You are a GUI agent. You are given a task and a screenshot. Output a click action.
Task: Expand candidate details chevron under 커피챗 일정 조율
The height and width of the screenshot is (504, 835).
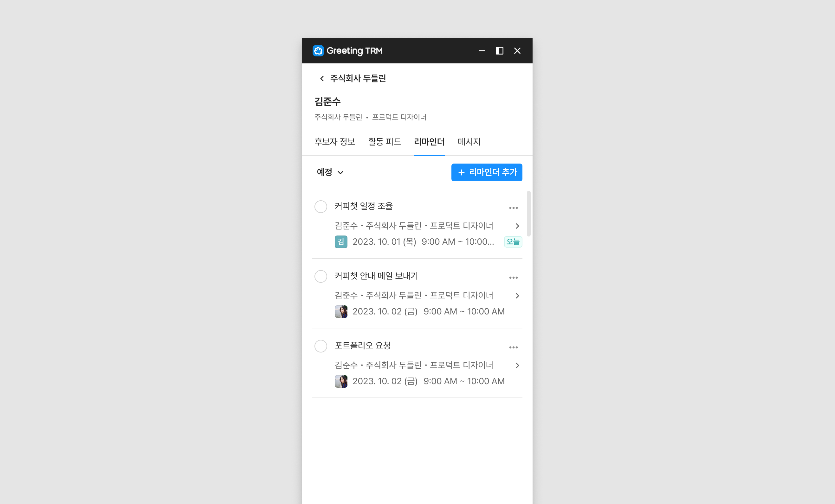517,226
